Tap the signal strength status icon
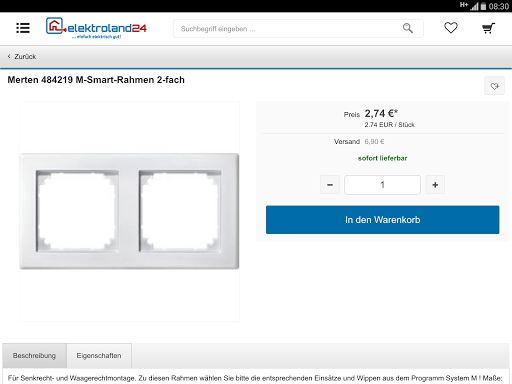512x384 pixels. [x=474, y=6]
